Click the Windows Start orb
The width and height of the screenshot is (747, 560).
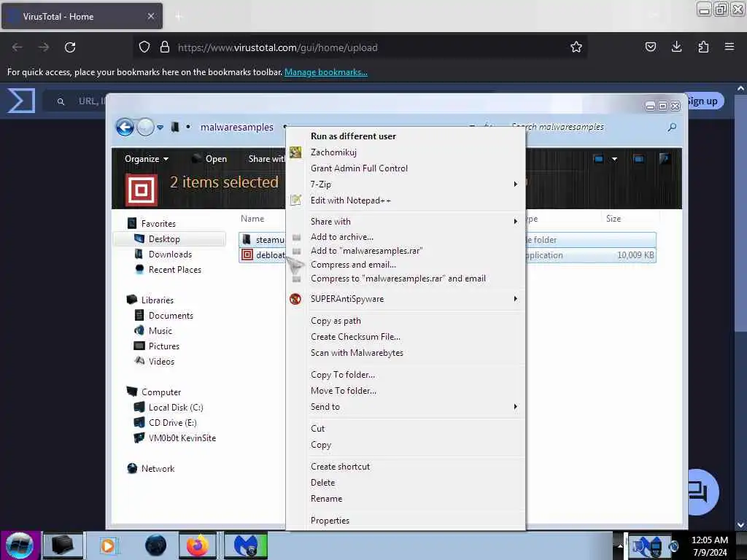(20, 545)
